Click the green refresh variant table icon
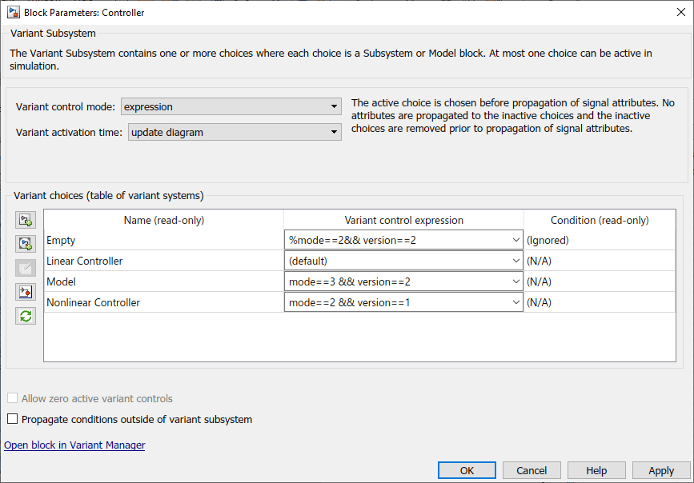The width and height of the screenshot is (694, 483). click(x=26, y=316)
